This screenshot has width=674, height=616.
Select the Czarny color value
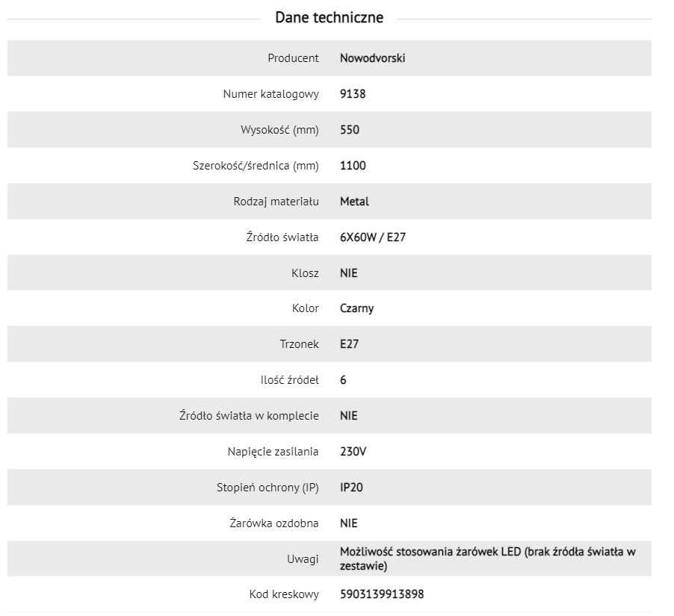click(356, 308)
